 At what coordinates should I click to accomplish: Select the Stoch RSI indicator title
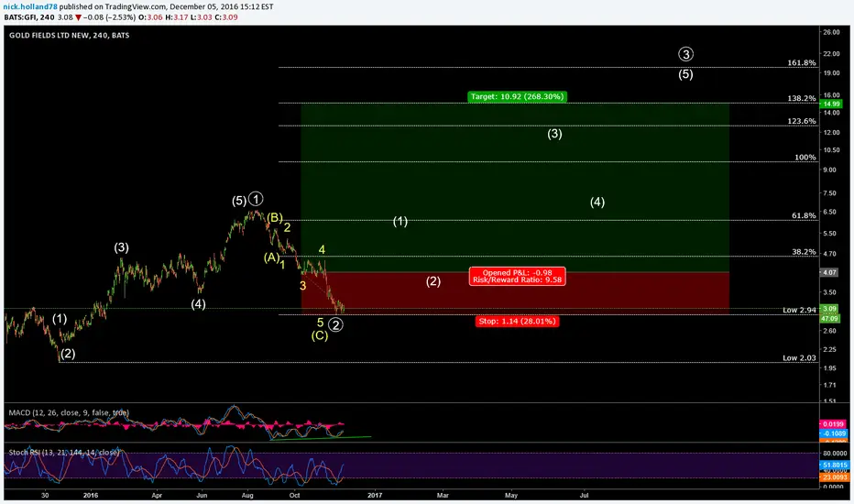[64, 453]
